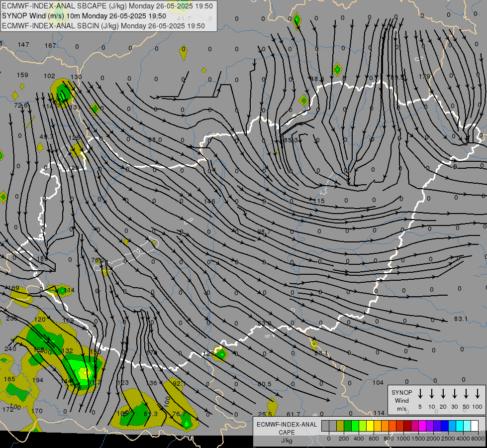Image resolution: width=487 pixels, height=448 pixels.
Task: Click the map value '76.7'
Action: coord(179,414)
